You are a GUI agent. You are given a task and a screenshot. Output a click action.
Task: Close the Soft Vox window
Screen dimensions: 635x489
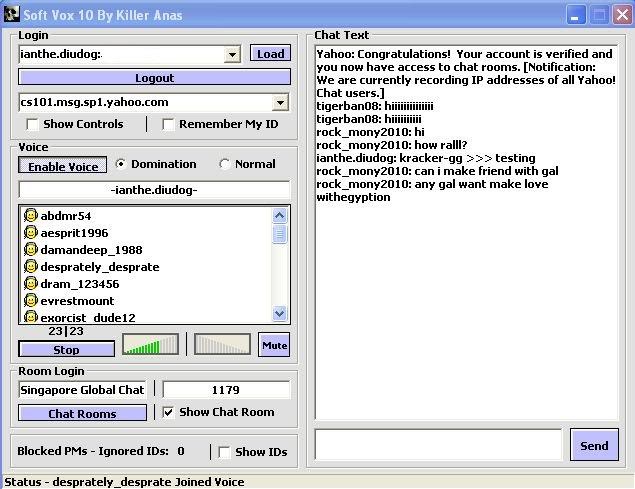[622, 15]
